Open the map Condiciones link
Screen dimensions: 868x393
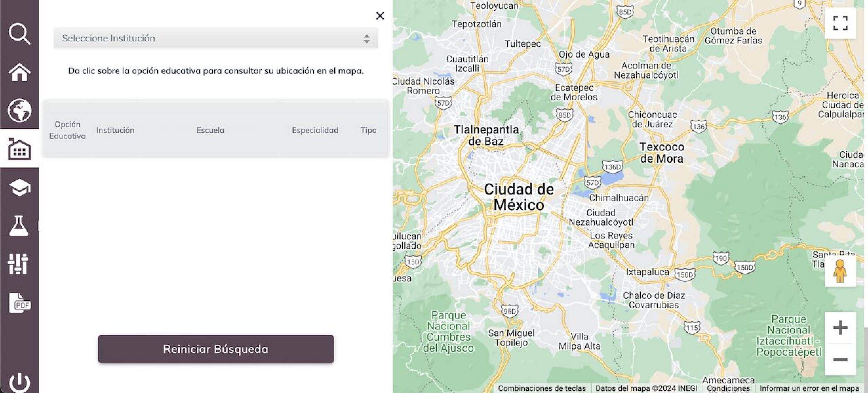(728, 388)
